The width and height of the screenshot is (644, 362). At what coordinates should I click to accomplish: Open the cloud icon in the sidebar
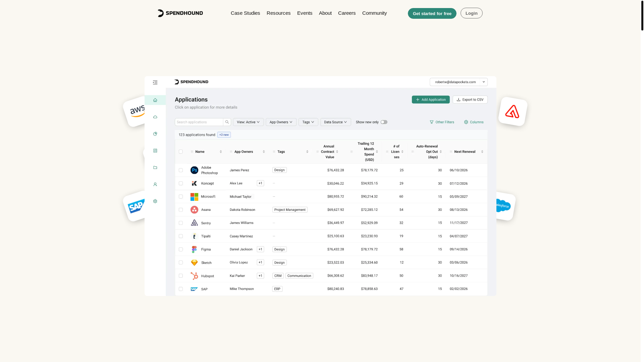(x=155, y=117)
